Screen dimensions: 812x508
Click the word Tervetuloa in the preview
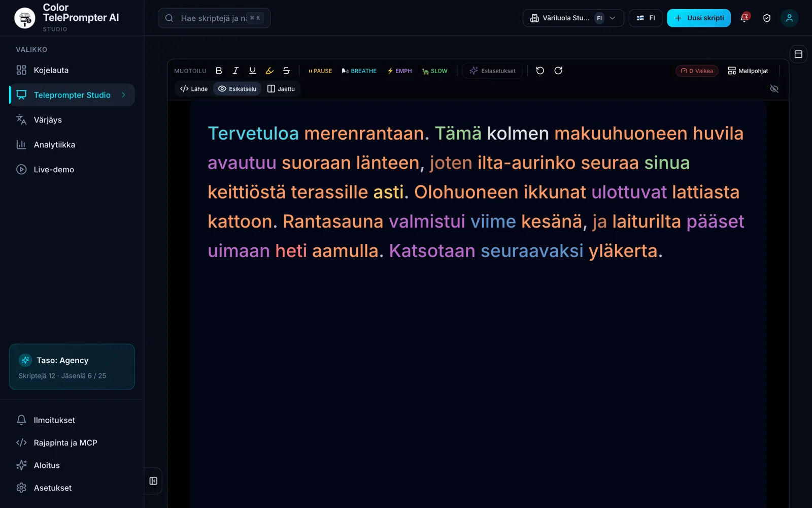coord(253,133)
